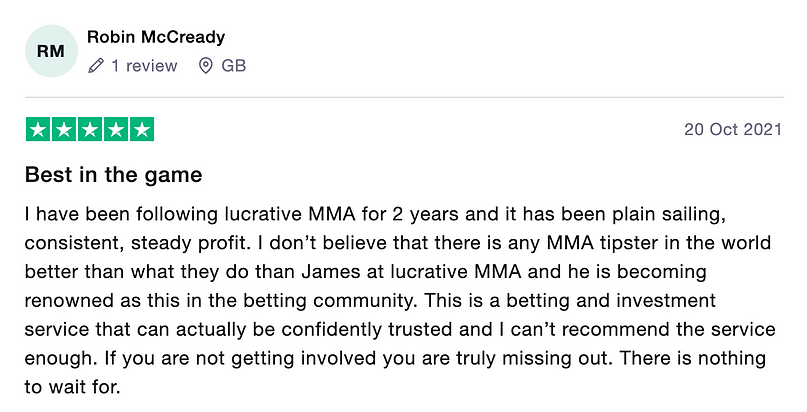Image resolution: width=807 pixels, height=412 pixels.
Task: Open Robin McCready's profile name
Action: pos(156,37)
